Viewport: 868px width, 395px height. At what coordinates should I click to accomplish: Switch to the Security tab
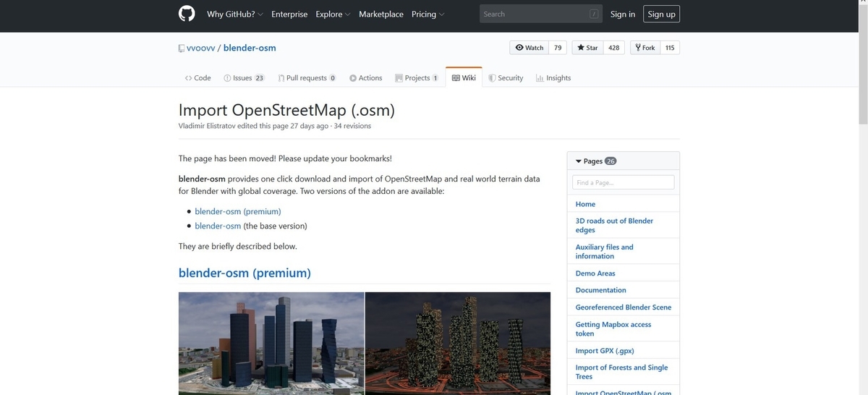(506, 77)
